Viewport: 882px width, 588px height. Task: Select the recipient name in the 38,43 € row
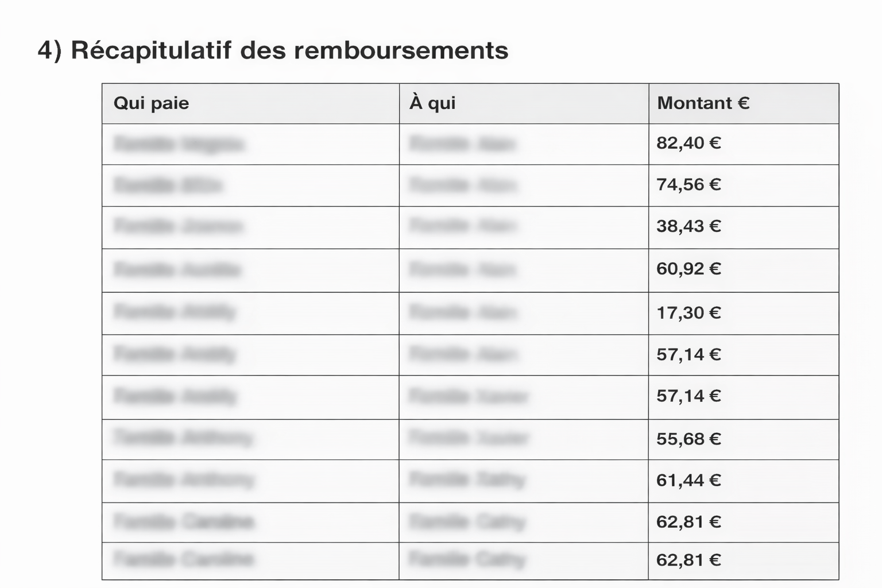(x=462, y=227)
